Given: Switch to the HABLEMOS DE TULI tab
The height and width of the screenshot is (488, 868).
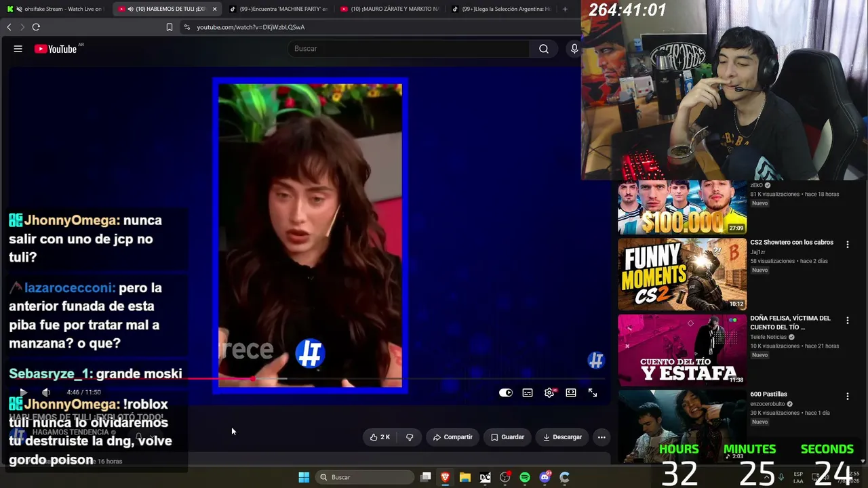Looking at the screenshot, I should pos(167,9).
